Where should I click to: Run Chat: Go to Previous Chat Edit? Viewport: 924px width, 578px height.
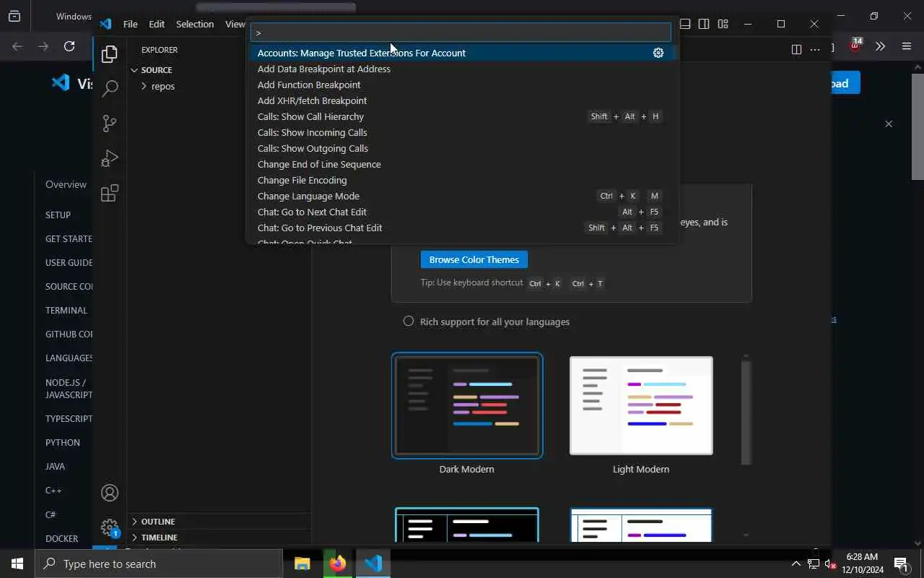pyautogui.click(x=461, y=228)
